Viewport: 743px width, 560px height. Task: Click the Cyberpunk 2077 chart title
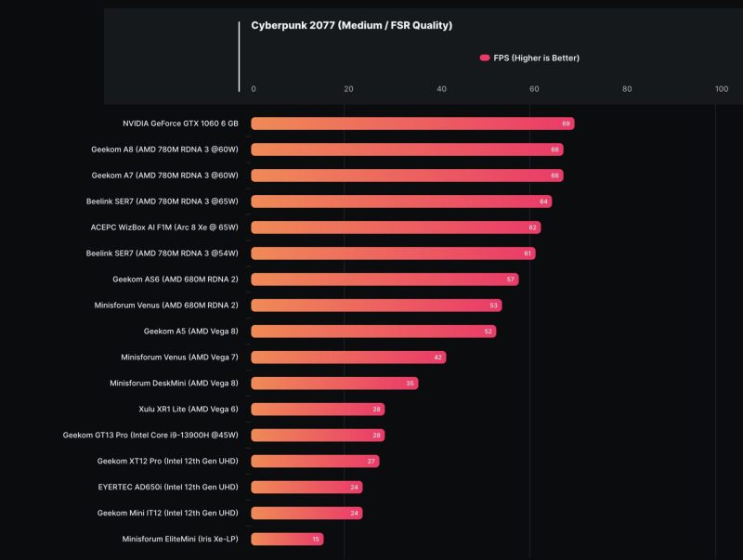pyautogui.click(x=351, y=26)
